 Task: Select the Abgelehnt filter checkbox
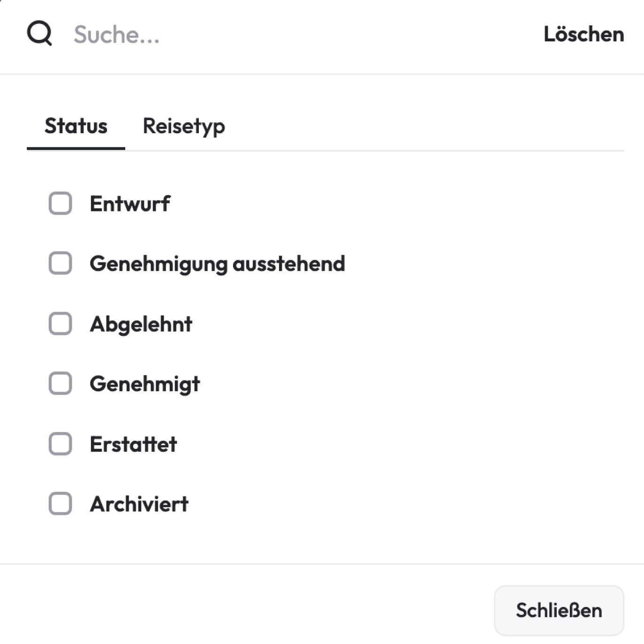point(59,324)
